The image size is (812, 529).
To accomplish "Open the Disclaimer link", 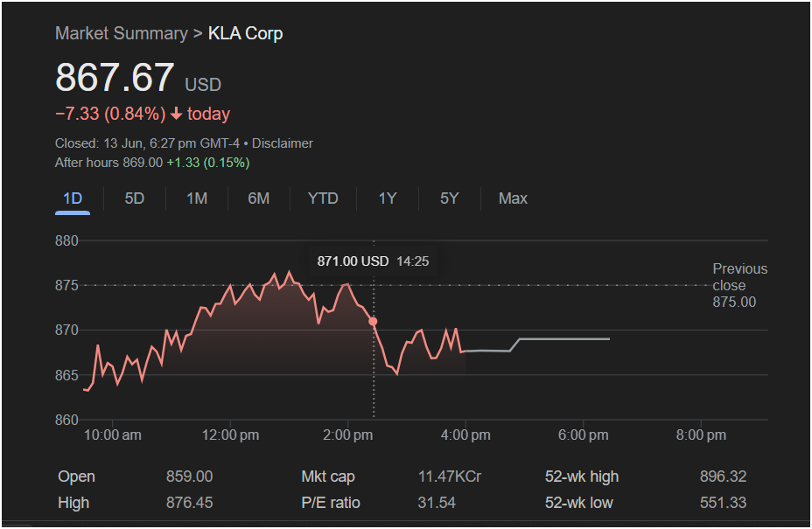I will coord(283,143).
